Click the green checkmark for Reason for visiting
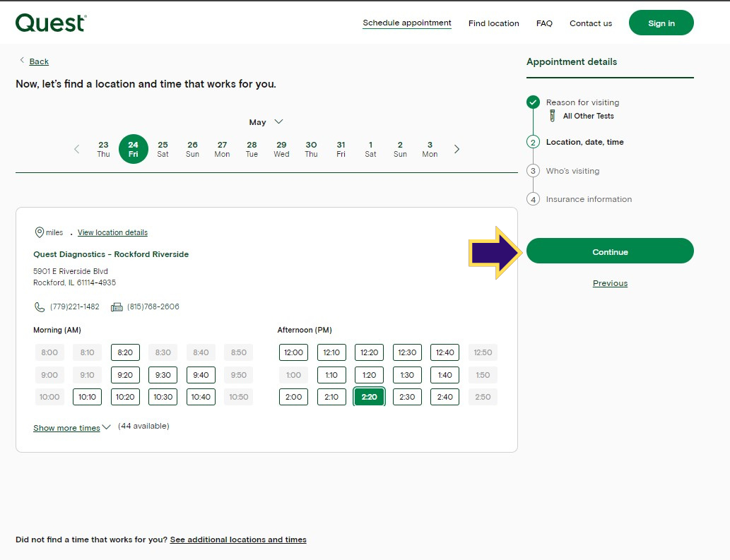 pos(533,102)
